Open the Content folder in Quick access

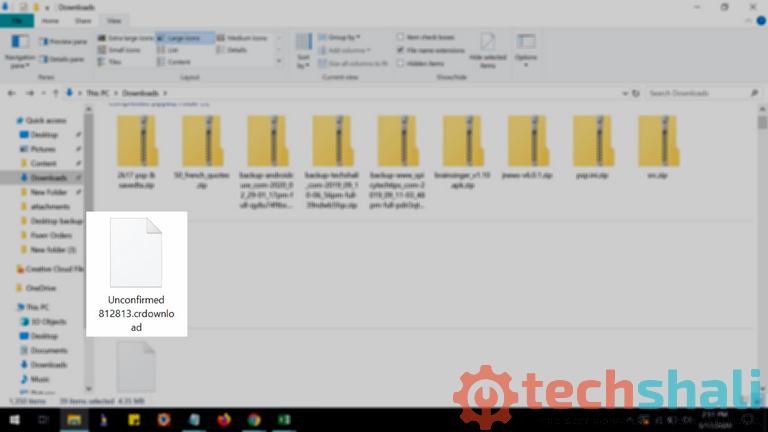(x=43, y=163)
